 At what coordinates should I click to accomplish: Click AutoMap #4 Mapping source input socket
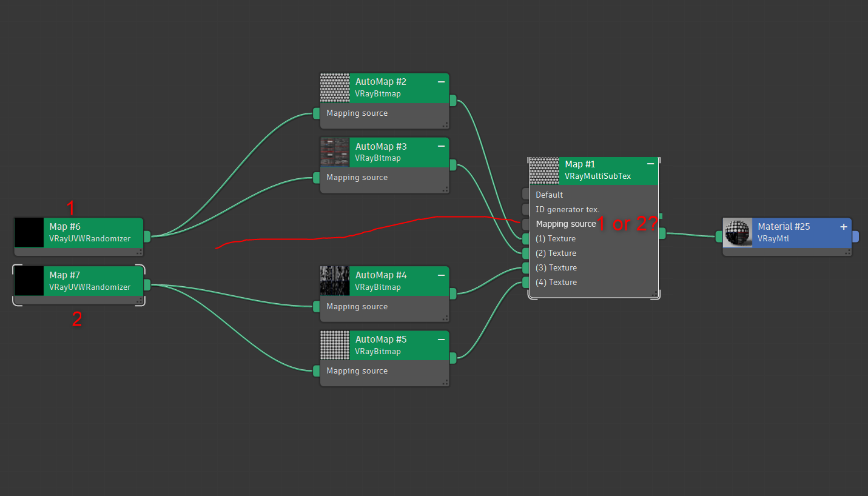pos(316,307)
